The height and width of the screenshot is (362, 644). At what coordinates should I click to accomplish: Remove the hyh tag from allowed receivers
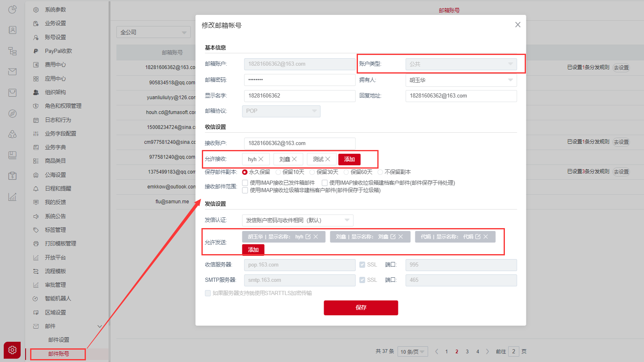coord(261,159)
